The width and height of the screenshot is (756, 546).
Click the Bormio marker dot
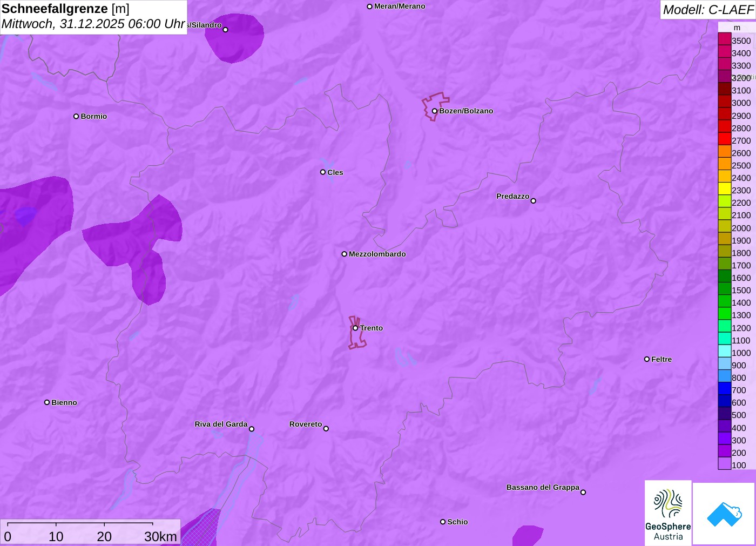[x=76, y=116]
